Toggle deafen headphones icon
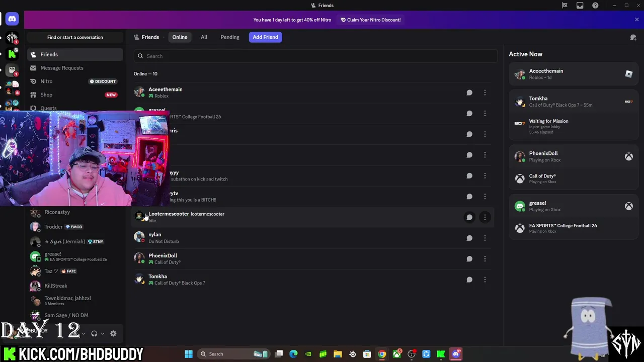 click(94, 333)
